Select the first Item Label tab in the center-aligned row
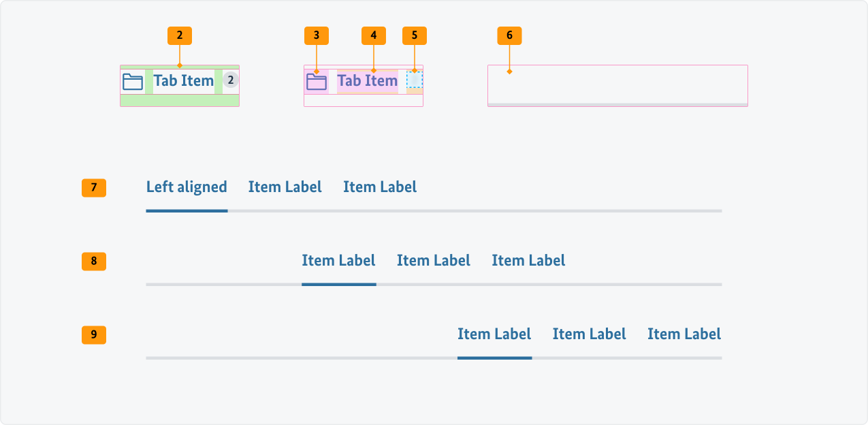 338,260
